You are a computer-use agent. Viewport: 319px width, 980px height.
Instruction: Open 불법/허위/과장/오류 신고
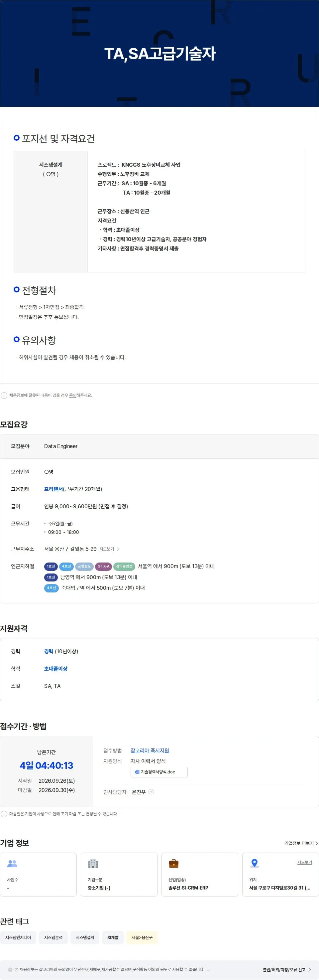coord(287,969)
